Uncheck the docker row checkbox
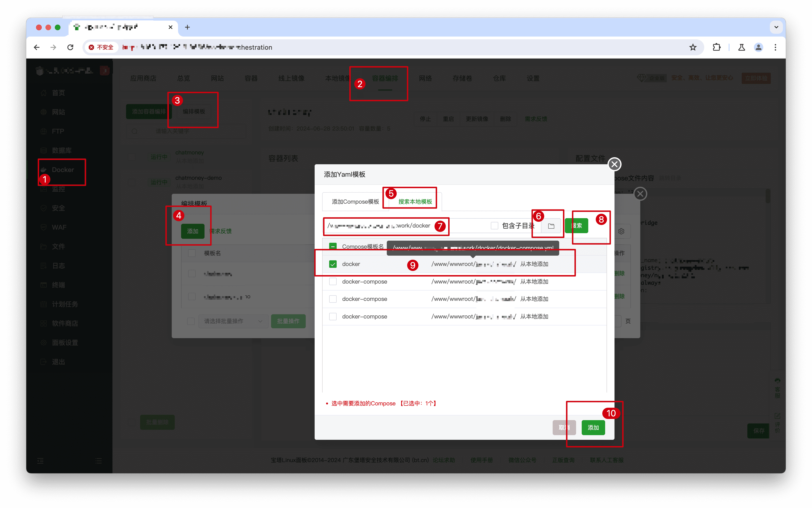 coord(332,264)
